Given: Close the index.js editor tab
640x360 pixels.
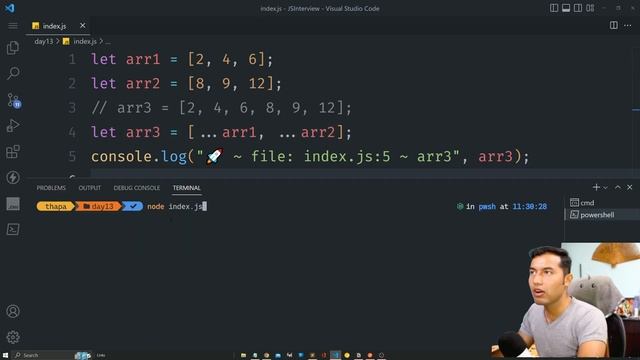Looking at the screenshot, I should pos(83,26).
